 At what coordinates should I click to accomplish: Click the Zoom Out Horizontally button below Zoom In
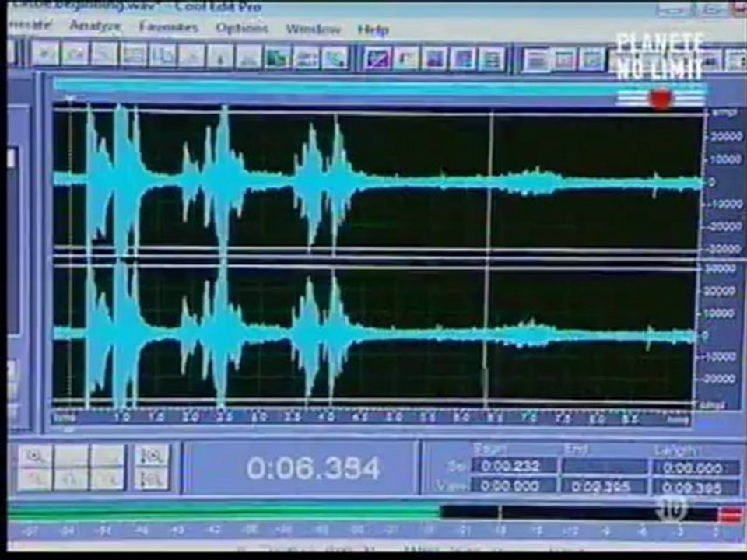click(35, 480)
